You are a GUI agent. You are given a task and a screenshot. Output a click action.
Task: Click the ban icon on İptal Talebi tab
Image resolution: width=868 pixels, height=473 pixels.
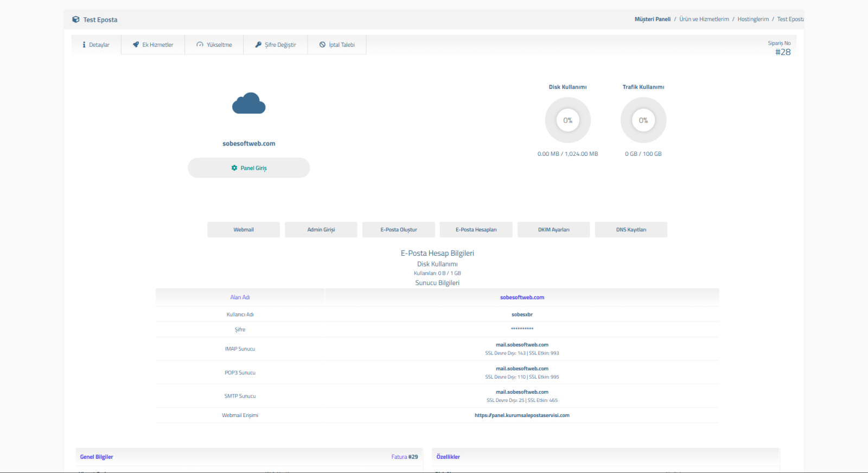click(322, 45)
